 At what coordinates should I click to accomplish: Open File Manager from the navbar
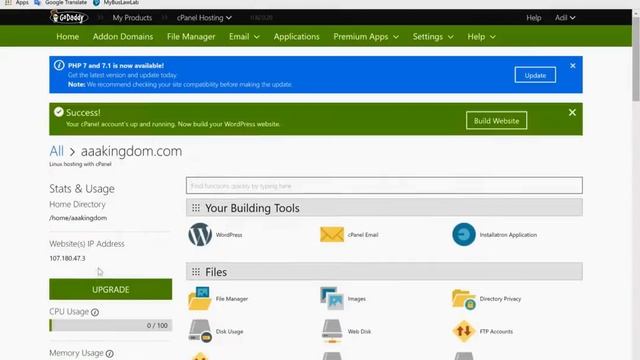tap(191, 37)
